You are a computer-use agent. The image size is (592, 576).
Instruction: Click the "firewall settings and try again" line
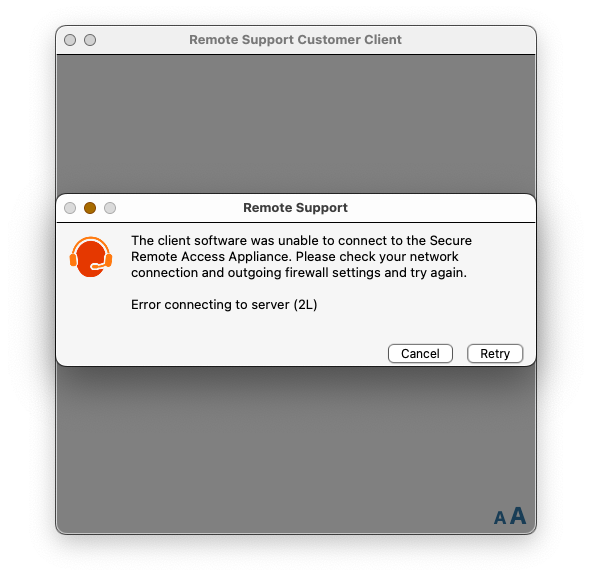(x=299, y=273)
